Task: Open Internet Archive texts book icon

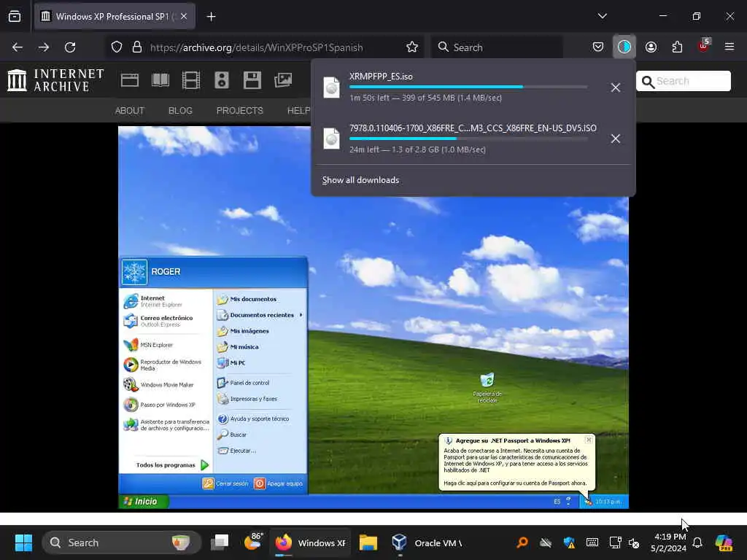Action: (x=160, y=80)
